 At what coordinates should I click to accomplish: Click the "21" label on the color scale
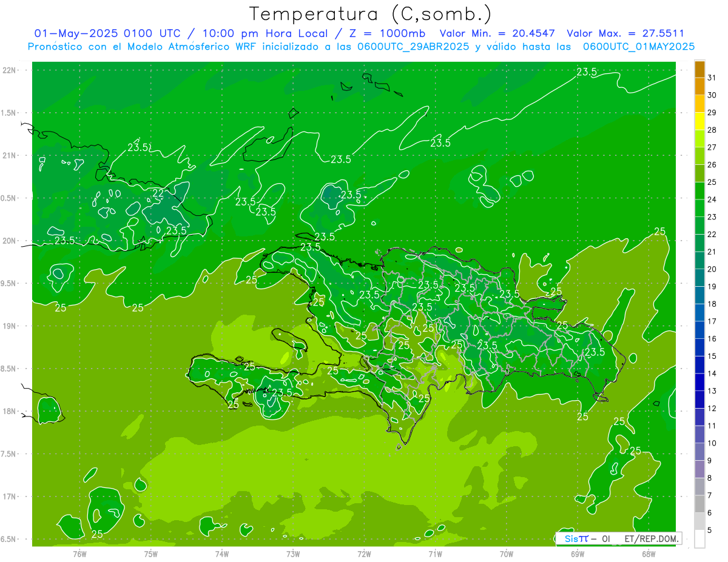[x=712, y=252]
